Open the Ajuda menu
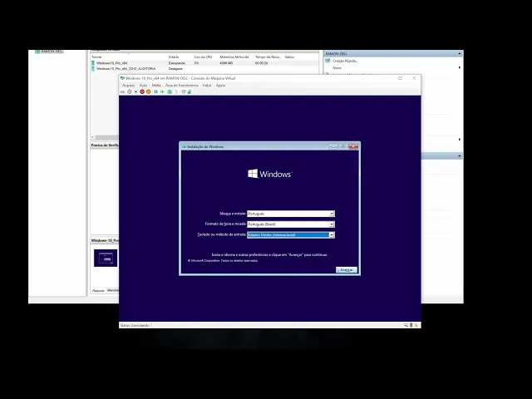 click(x=220, y=86)
